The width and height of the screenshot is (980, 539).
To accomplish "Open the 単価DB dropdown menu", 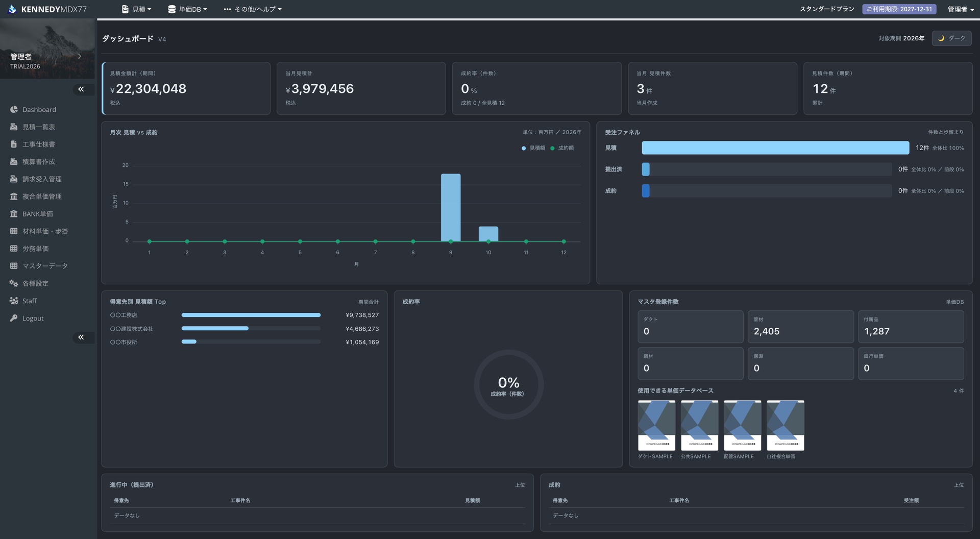I will pos(187,9).
